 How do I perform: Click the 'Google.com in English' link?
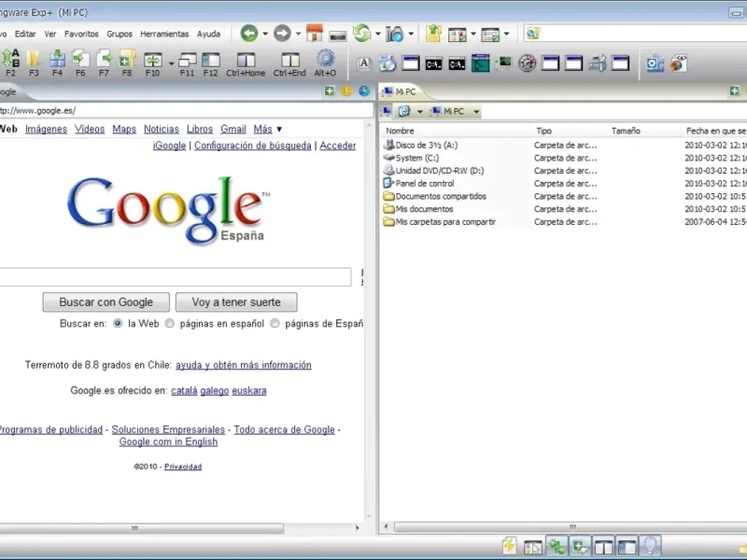168,441
